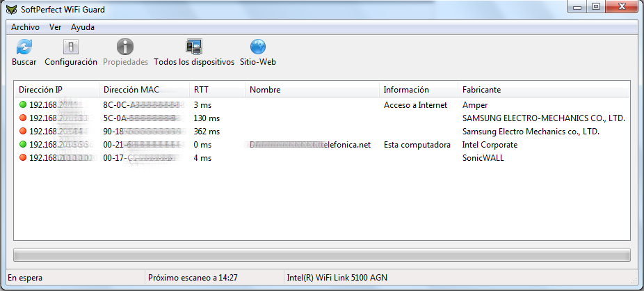Click the Buscar scan icon
Viewport: 644px width, 291px height.
click(x=24, y=47)
